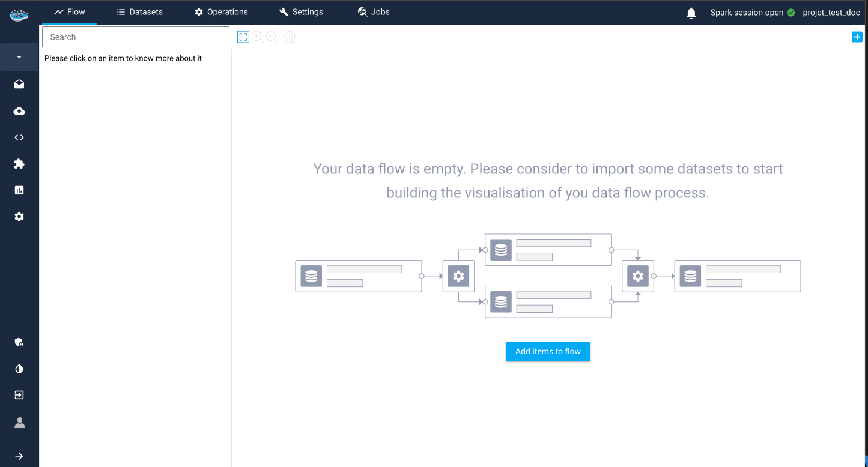This screenshot has width=868, height=467.
Task: Expand the sidebar with the right arrow
Action: [19, 456]
